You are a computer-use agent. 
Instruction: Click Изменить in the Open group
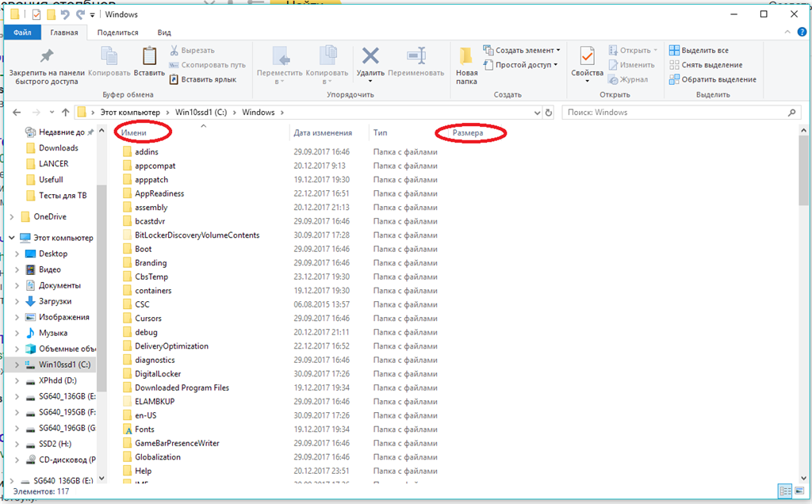(x=631, y=65)
